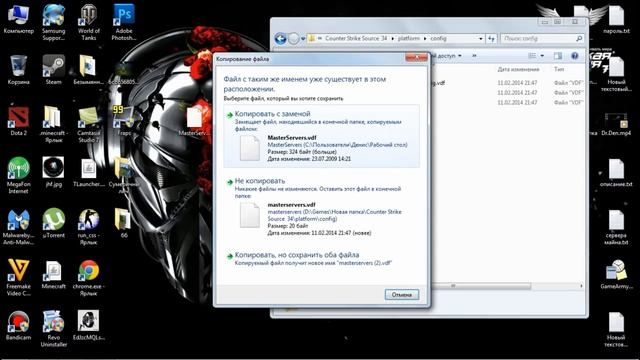Click Counter Strike Source 34 breadcrumb
Screen dimensions: 640x360
356,38
